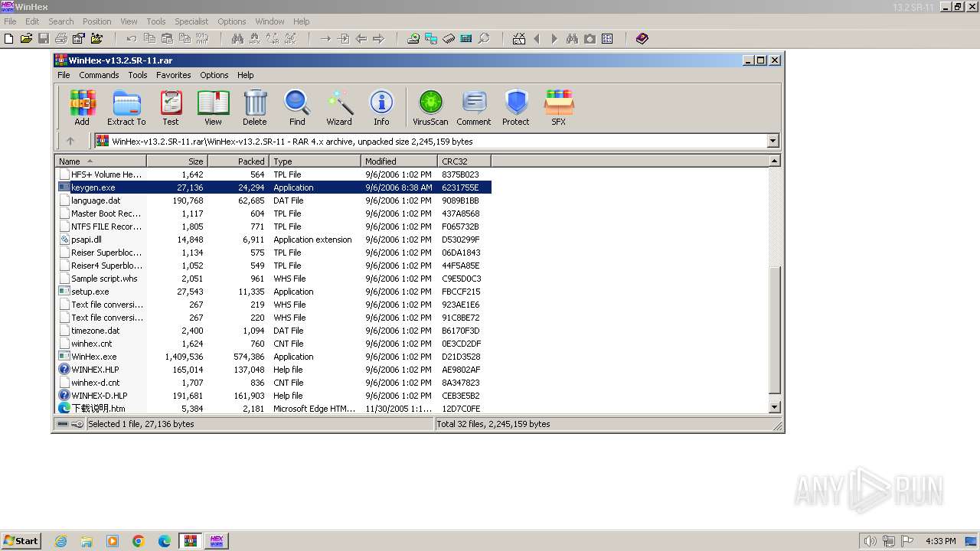980x551 pixels.
Task: Click WinHex Save floppy disk icon
Action: click(44, 38)
